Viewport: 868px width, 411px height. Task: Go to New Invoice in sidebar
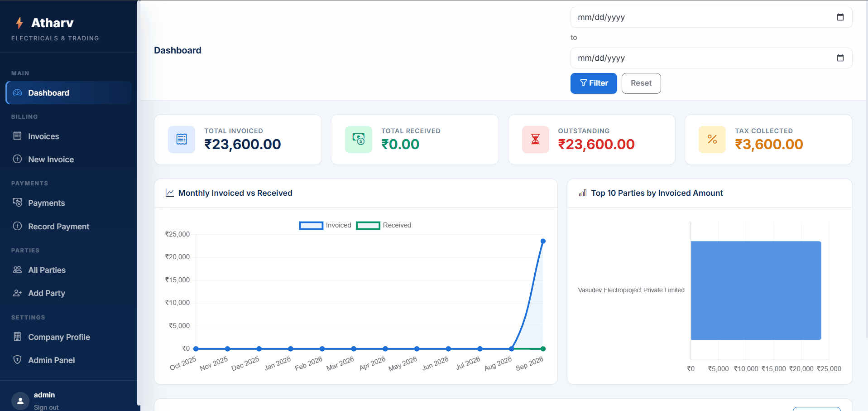69,159
